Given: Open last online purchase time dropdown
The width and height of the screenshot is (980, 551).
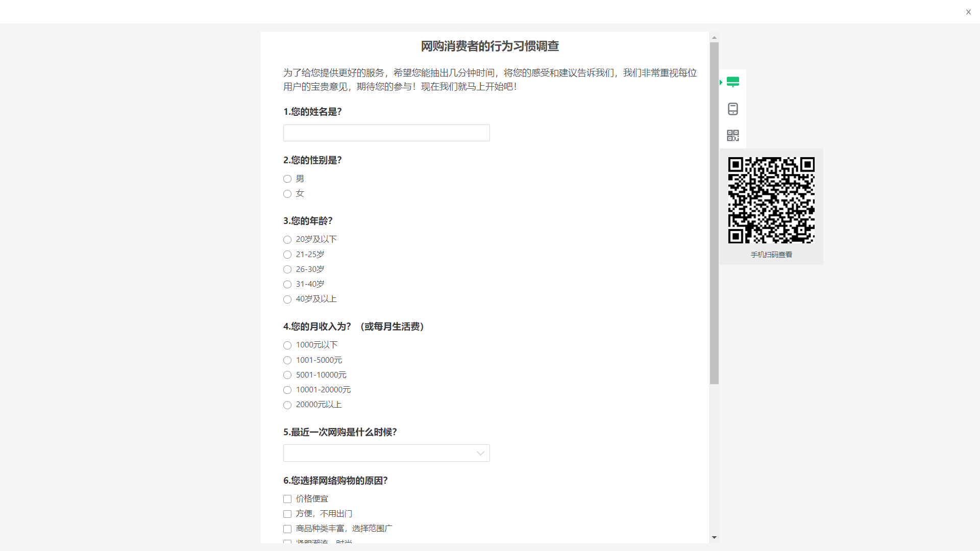Looking at the screenshot, I should [378, 453].
